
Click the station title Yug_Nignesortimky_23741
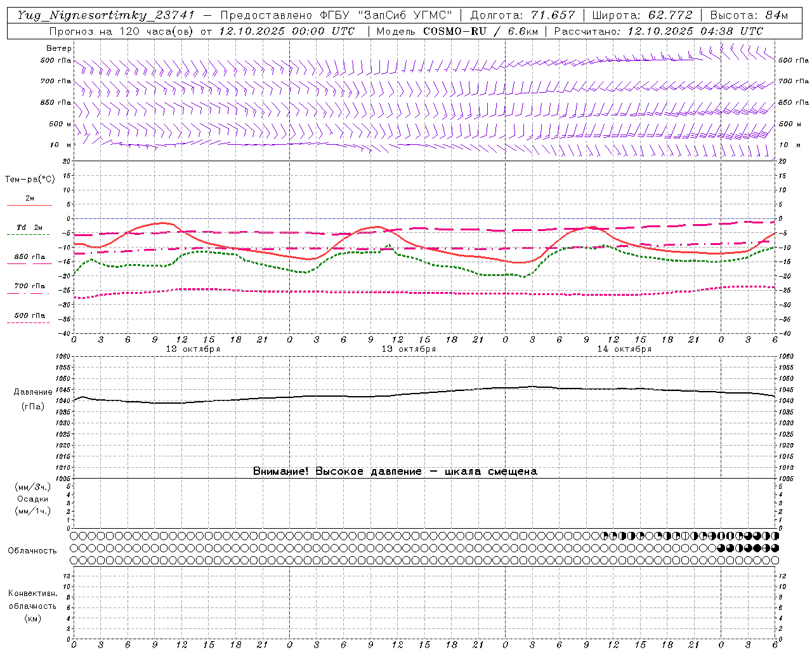point(105,15)
